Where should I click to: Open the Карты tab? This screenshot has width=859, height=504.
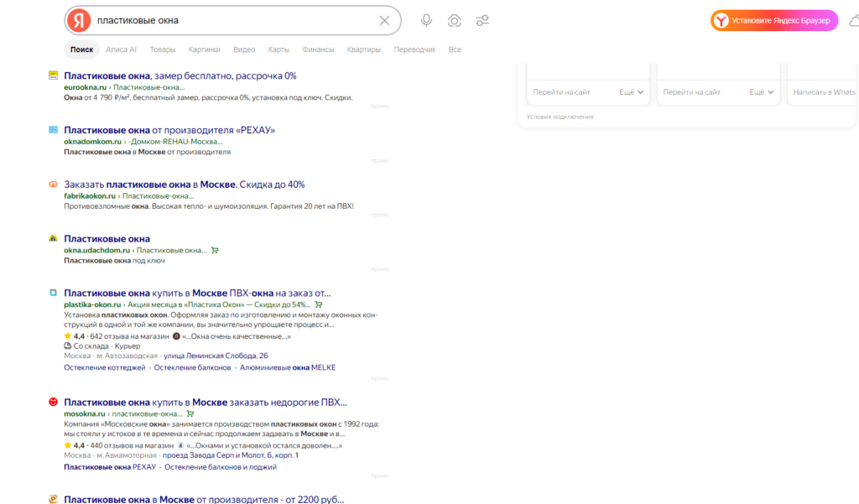pyautogui.click(x=279, y=49)
